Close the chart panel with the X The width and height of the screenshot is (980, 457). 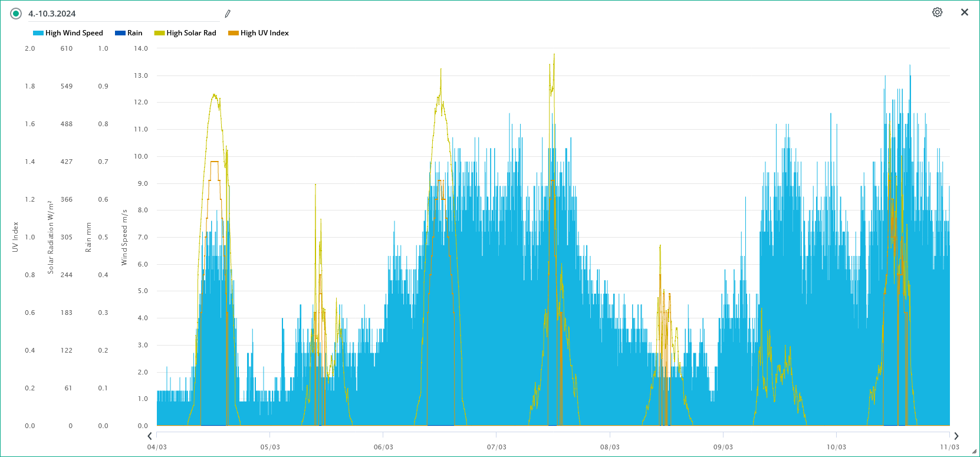tap(964, 12)
